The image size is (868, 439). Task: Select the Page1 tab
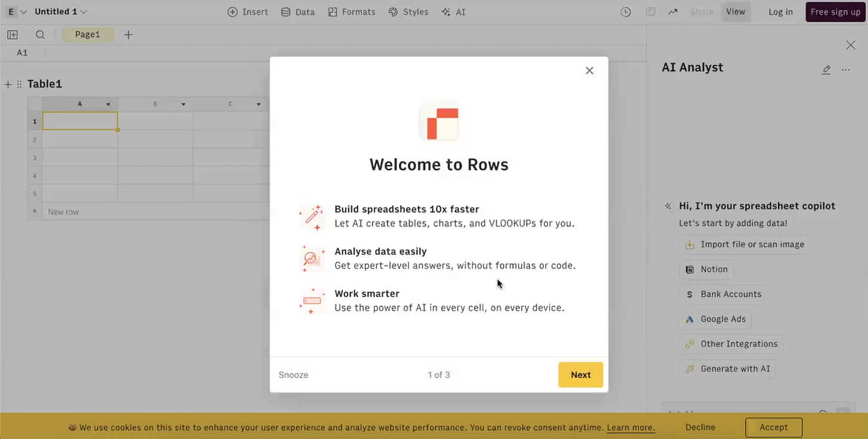tap(88, 35)
